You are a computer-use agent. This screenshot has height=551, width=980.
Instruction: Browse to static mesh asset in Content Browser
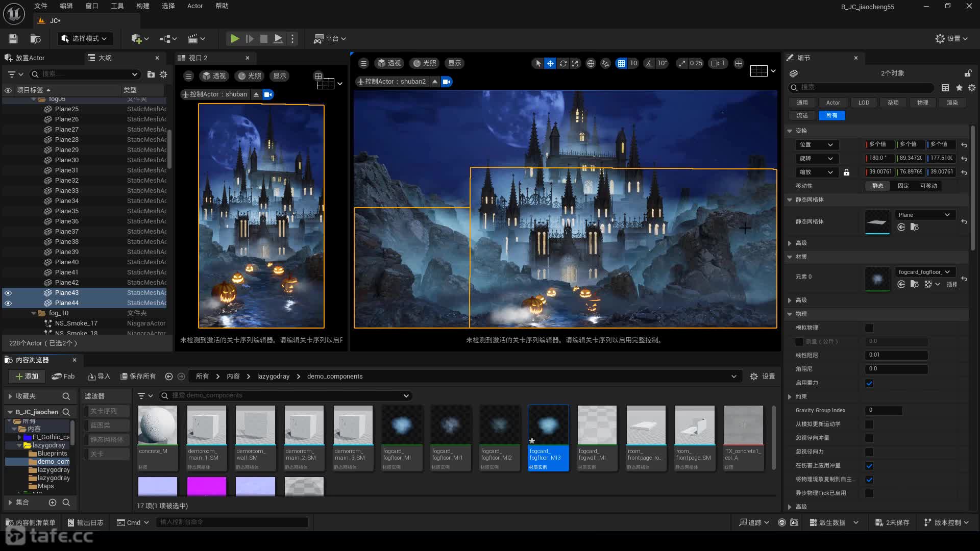[x=914, y=228]
